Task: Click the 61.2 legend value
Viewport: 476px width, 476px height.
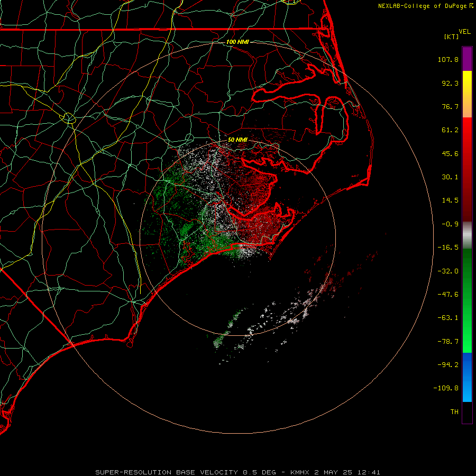Action: pos(450,130)
